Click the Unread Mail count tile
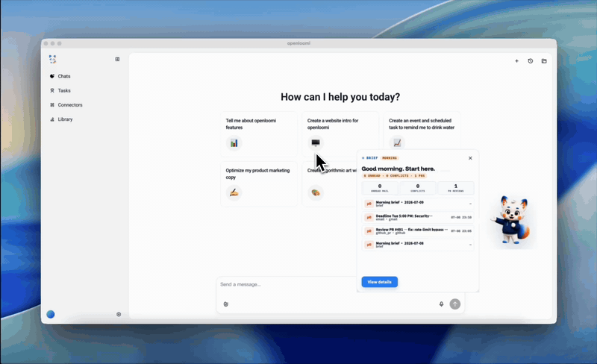Image resolution: width=597 pixels, height=364 pixels. pyautogui.click(x=380, y=188)
